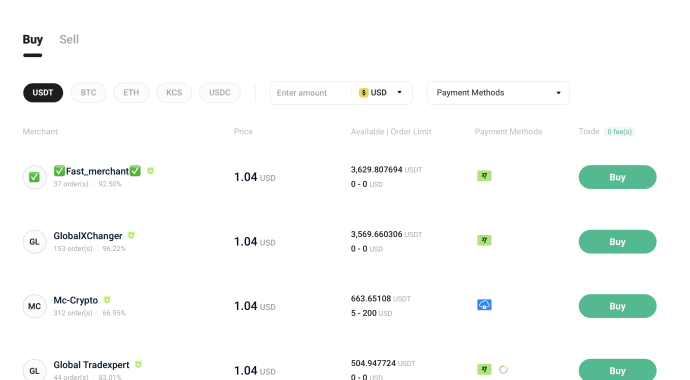Image resolution: width=690 pixels, height=380 pixels.
Task: Click the Available | Order Limit header
Action: click(391, 132)
